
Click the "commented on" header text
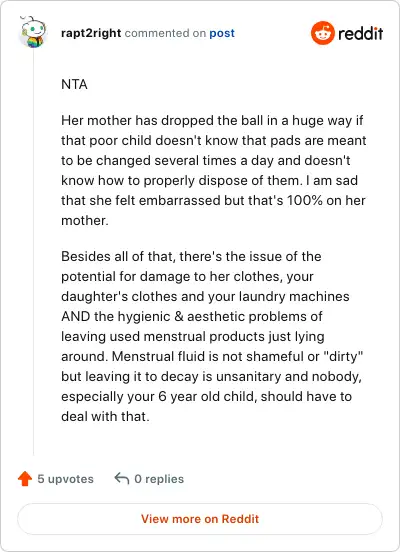click(x=165, y=33)
